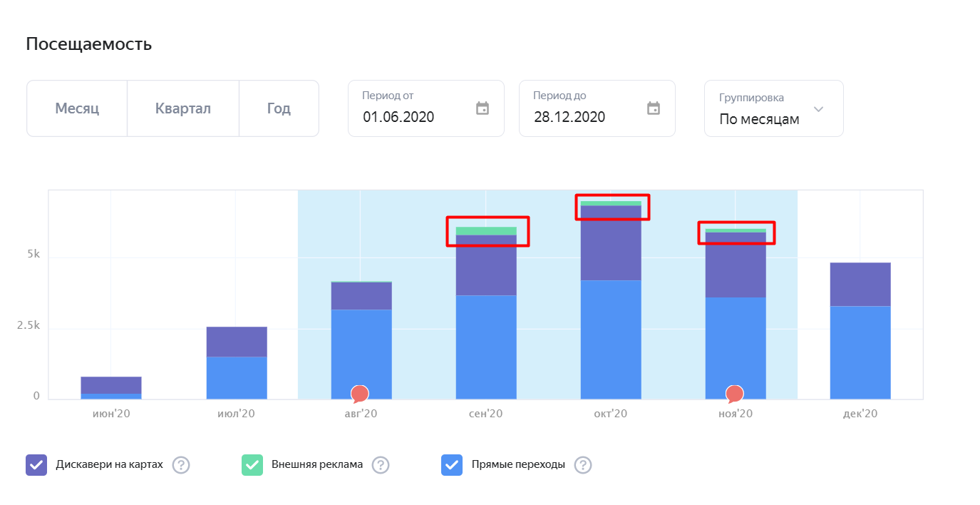Expand the "Группировка" dropdown chevron

coord(818,109)
